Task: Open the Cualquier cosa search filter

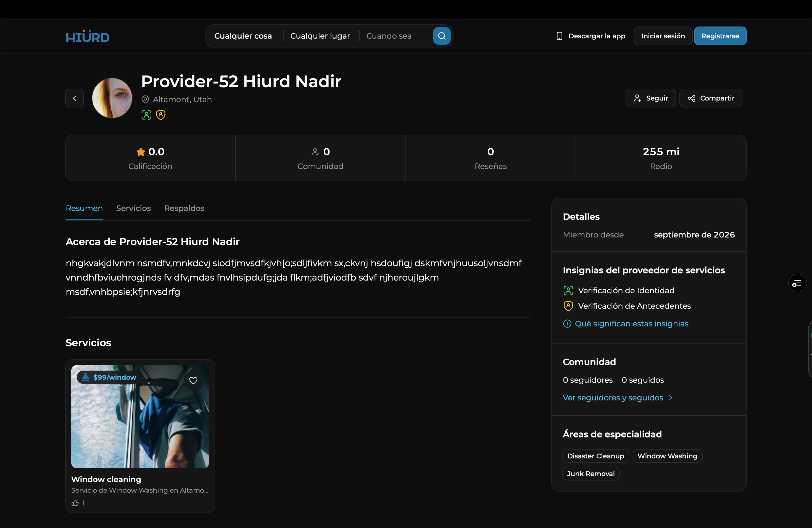Action: click(243, 36)
